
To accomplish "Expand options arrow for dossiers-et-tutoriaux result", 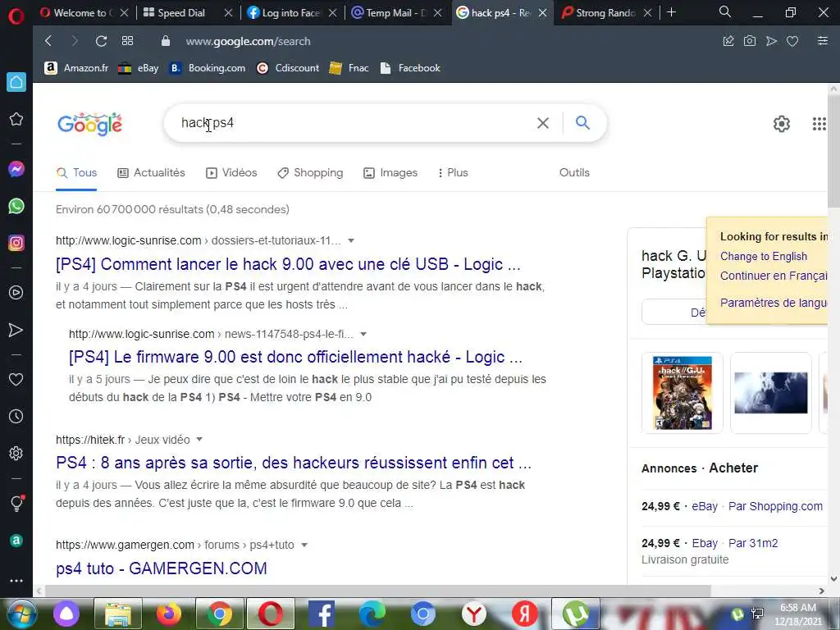I will coord(351,240).
